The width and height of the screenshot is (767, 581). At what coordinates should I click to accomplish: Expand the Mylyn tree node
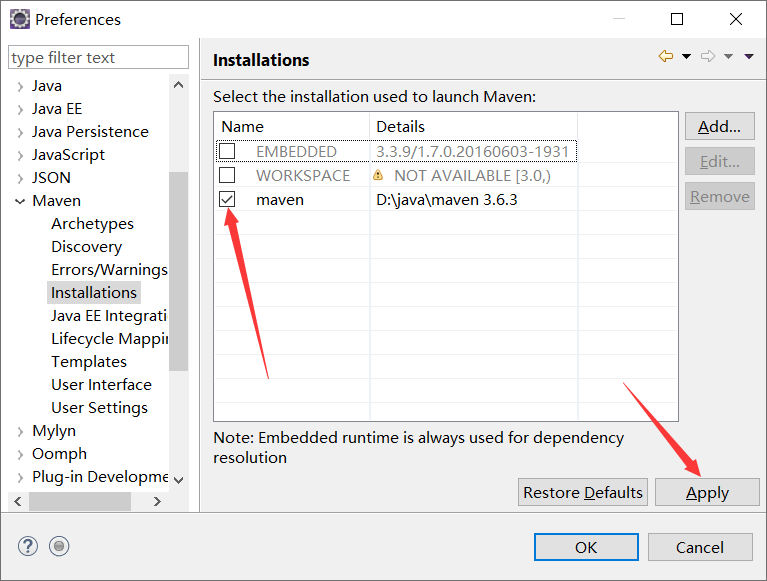pos(20,431)
